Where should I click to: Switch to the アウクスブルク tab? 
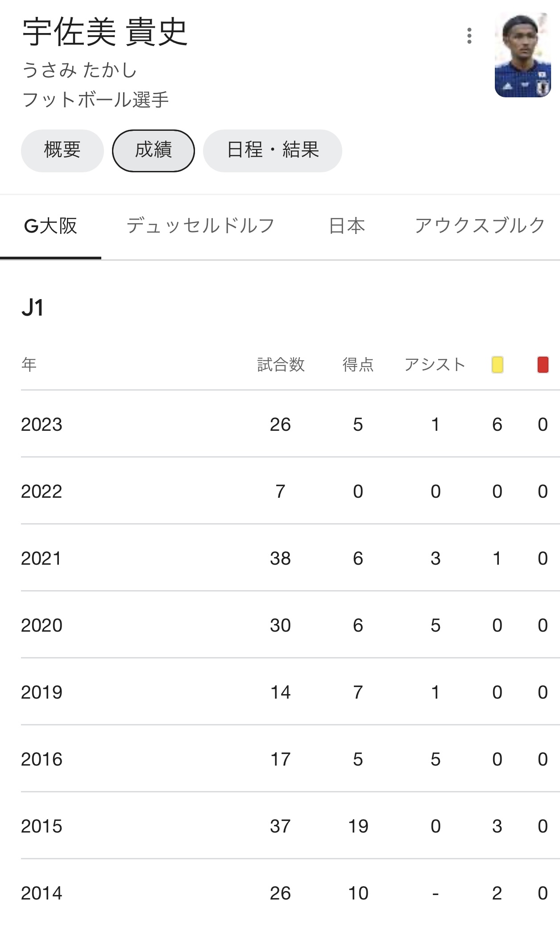point(480,226)
